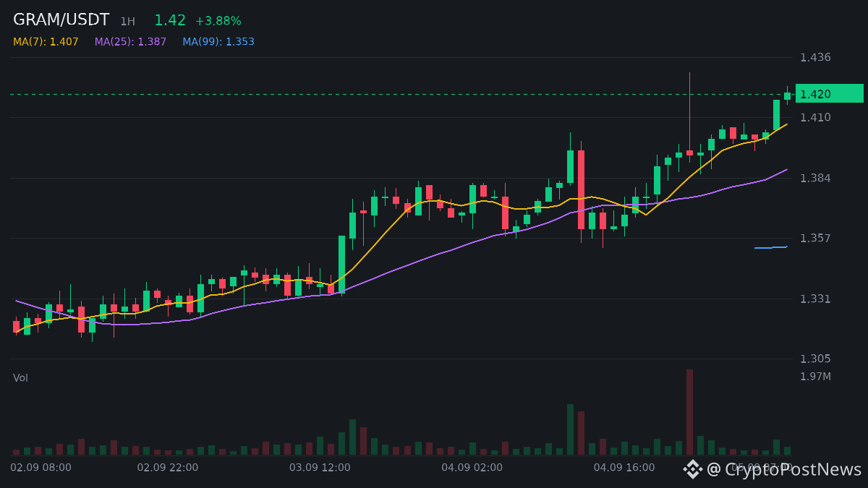This screenshot has height=488, width=868.
Task: Click the 02.09 08:00 time axis label
Action: [41, 468]
